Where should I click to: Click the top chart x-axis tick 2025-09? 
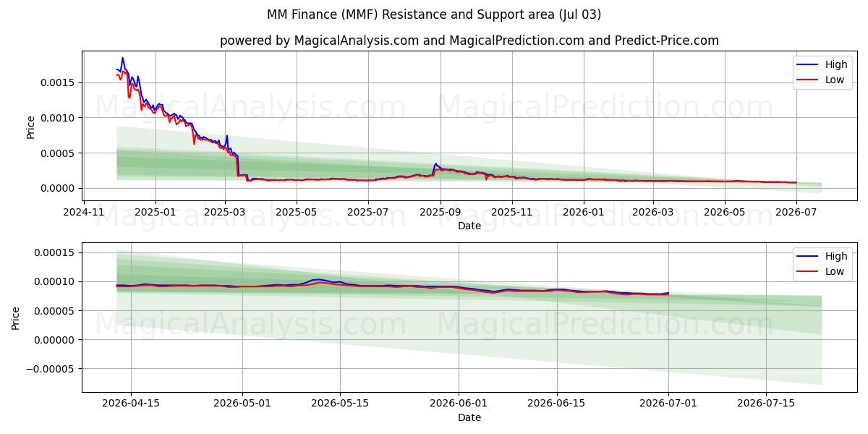click(440, 213)
